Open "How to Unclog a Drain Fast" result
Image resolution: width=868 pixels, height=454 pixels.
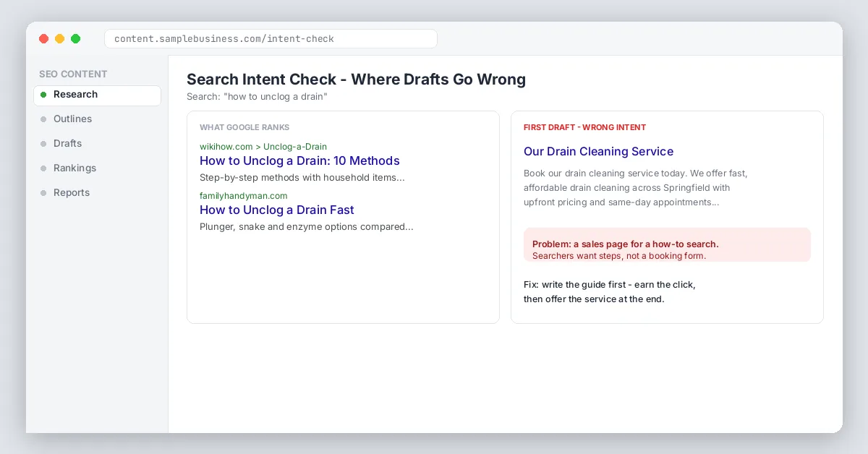[277, 210]
